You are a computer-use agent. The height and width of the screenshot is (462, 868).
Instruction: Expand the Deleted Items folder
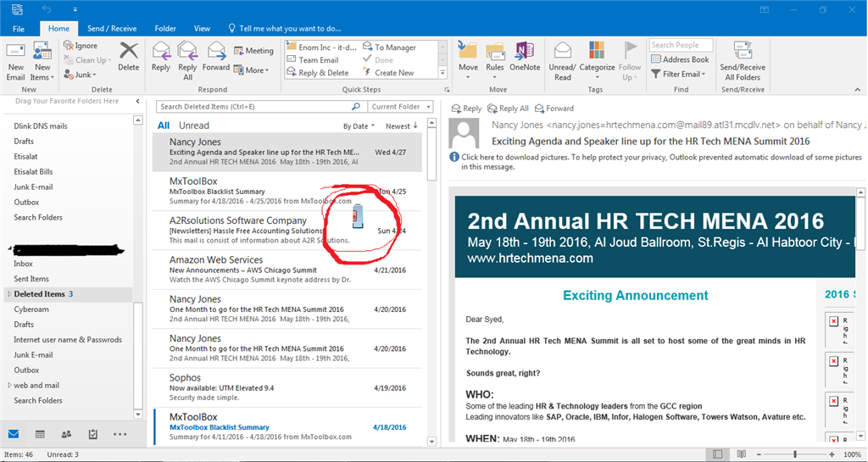9,294
